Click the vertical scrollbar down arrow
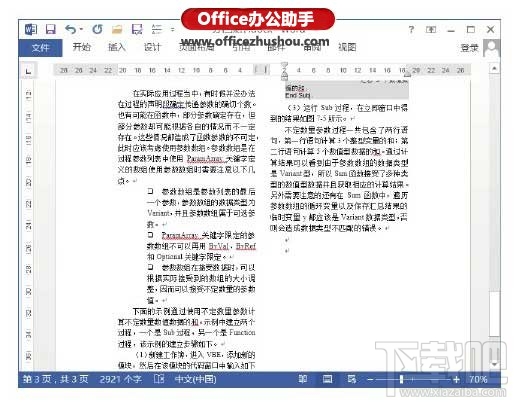This screenshot has height=402, width=515. coord(494,364)
